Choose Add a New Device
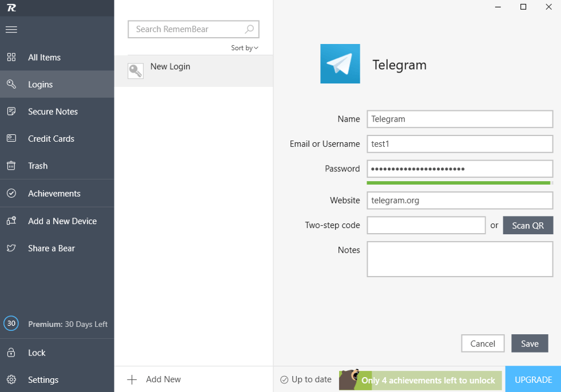This screenshot has height=392, width=561. coord(57,221)
